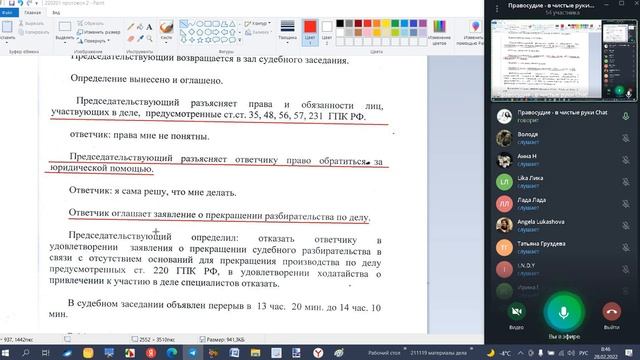The width and height of the screenshot is (640, 360).
Task: Choose the five-point star shape
Action: coord(200,40)
